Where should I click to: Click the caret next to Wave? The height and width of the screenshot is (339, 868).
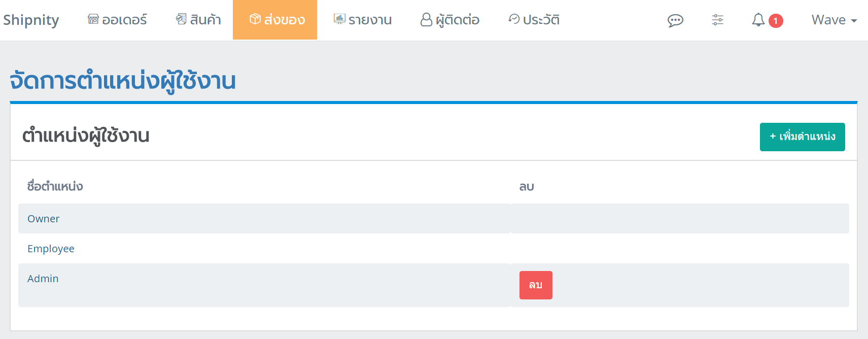coord(854,21)
